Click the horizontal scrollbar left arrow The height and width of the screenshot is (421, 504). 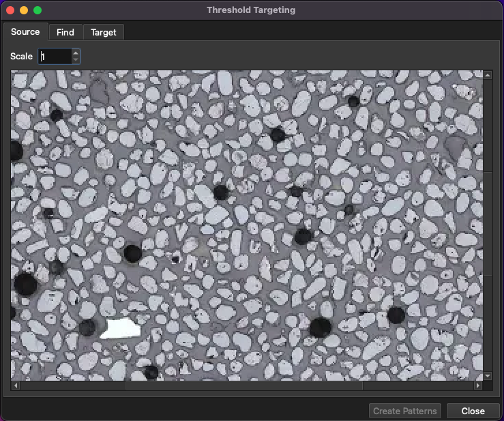click(16, 386)
